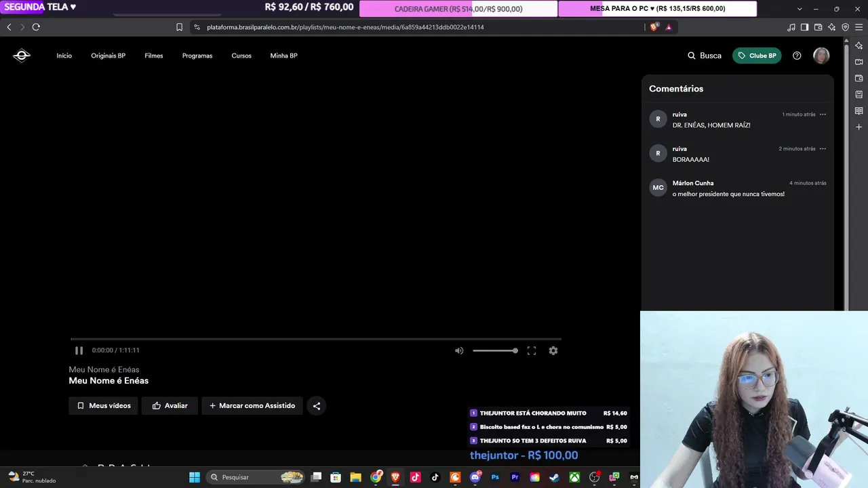Open Brave Talk camera sidebar icon
The height and width of the screenshot is (488, 868).
coord(859,62)
